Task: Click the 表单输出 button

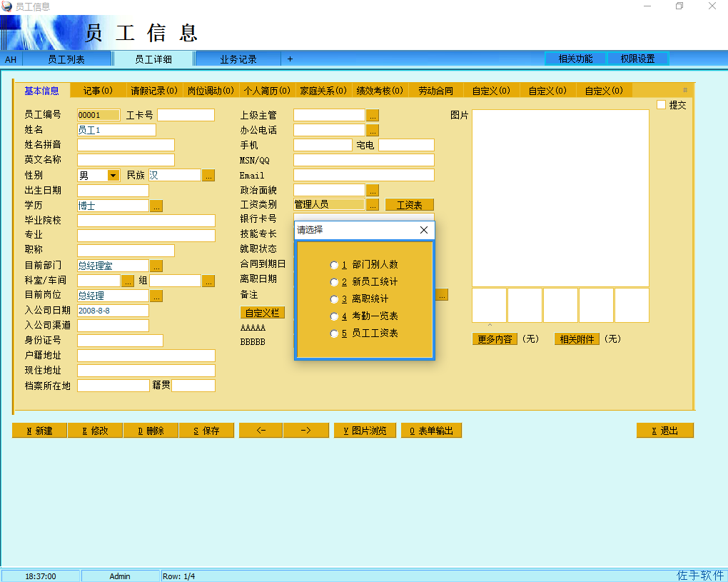Action: click(x=431, y=431)
